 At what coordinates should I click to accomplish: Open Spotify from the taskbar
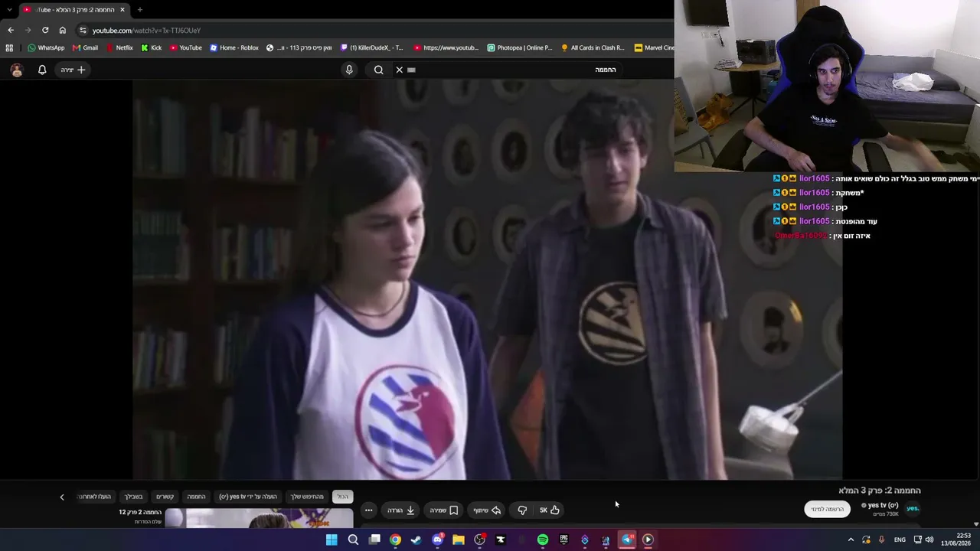pyautogui.click(x=543, y=540)
